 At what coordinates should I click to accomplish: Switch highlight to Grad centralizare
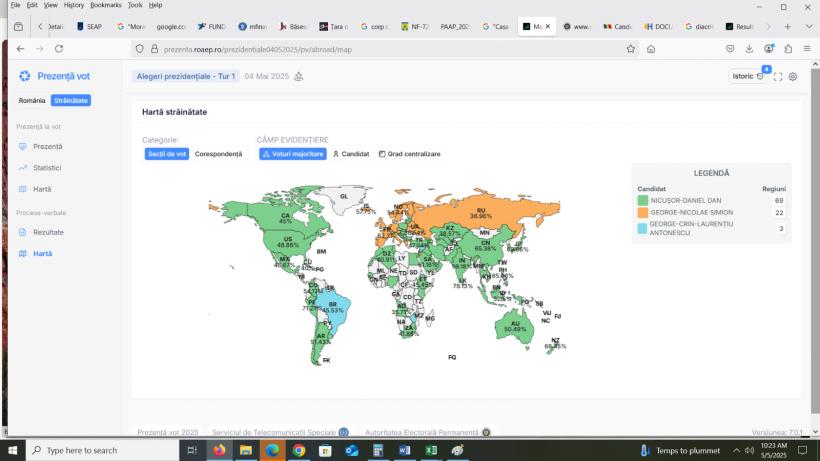410,154
